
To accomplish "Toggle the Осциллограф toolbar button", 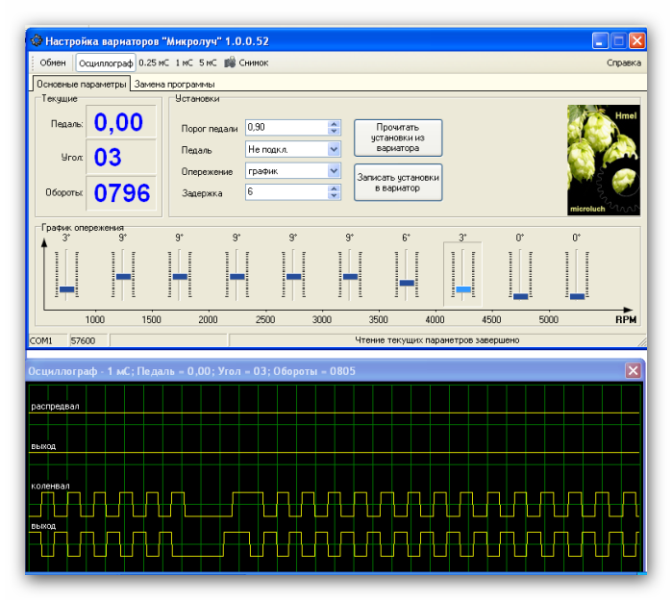I will point(106,63).
